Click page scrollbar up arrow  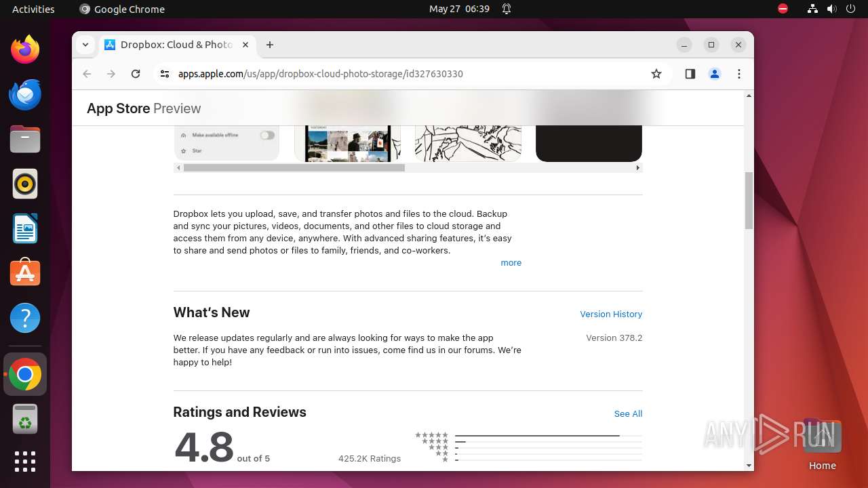[749, 96]
